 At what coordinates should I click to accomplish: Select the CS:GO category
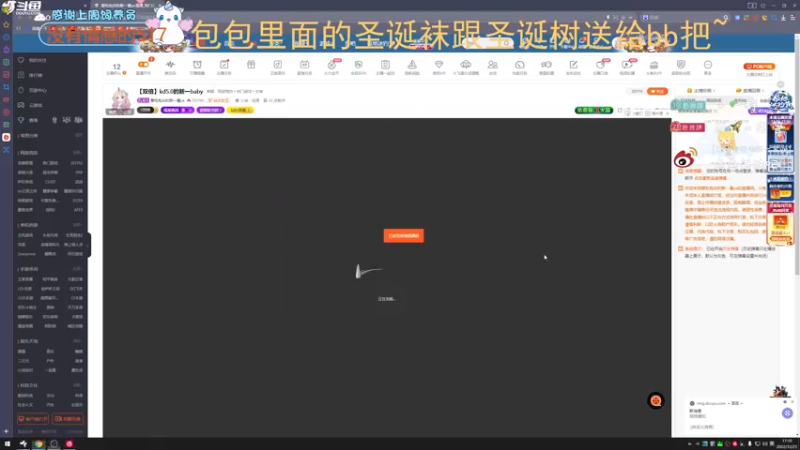click(x=50, y=182)
